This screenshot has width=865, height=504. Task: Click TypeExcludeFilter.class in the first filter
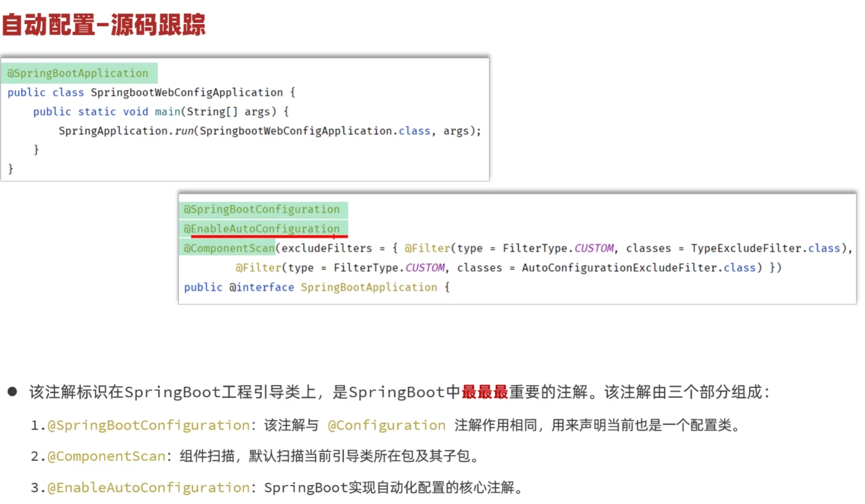(x=766, y=248)
